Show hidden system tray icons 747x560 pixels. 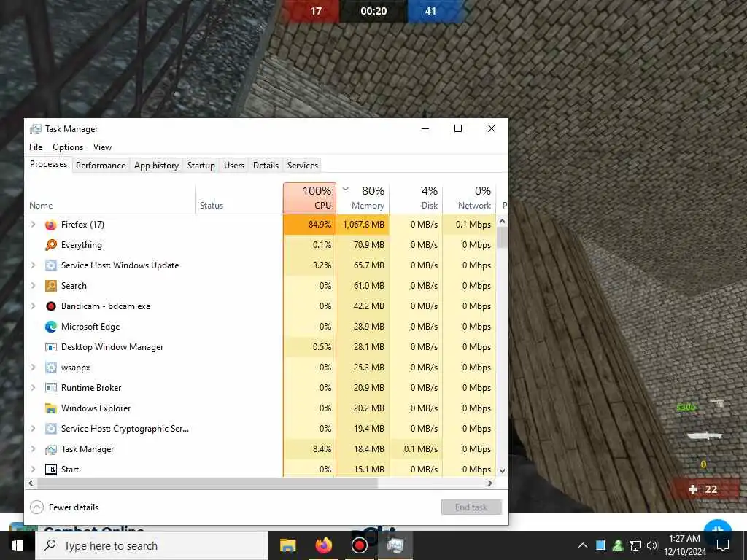(583, 545)
